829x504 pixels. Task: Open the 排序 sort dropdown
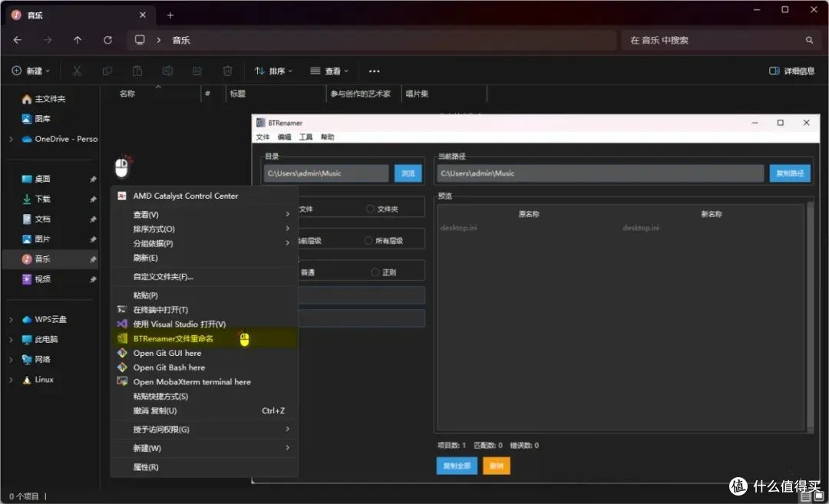click(273, 71)
